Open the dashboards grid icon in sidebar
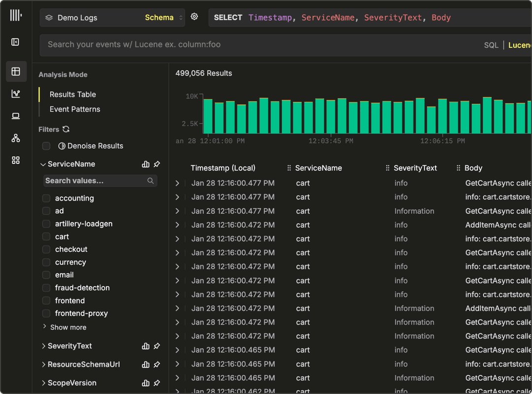Viewport: 532px width, 394px height. [16, 160]
